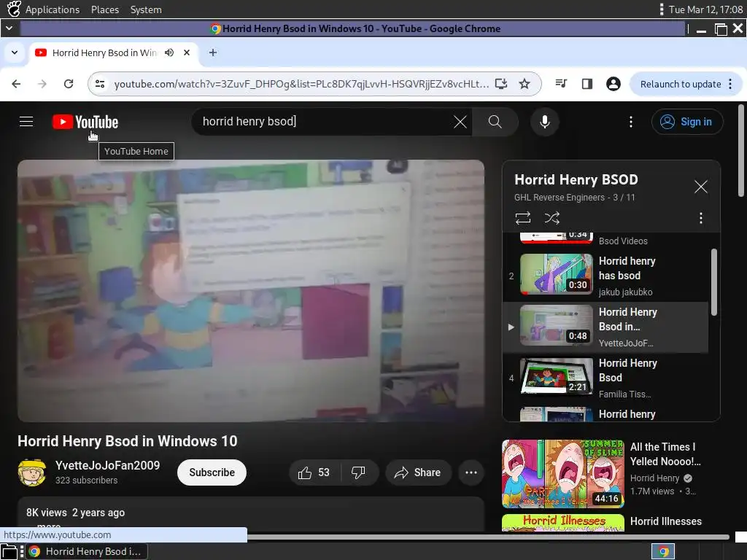Open Chrome three-dot menu
The image size is (747, 560).
point(730,85)
